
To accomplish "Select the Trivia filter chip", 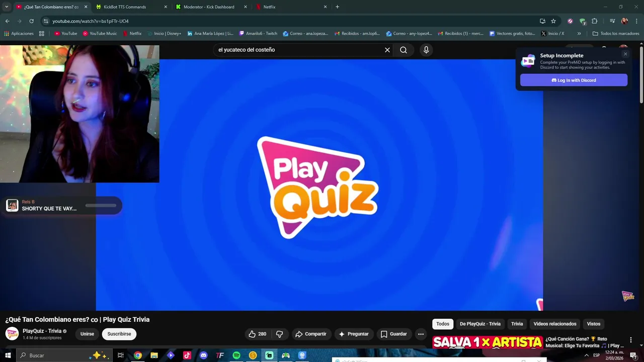I will click(517, 324).
